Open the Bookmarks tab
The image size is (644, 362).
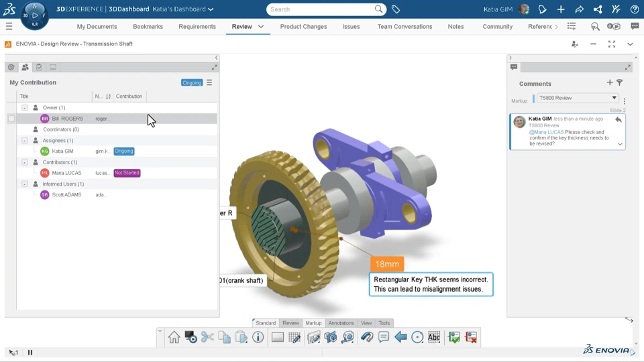click(148, 27)
